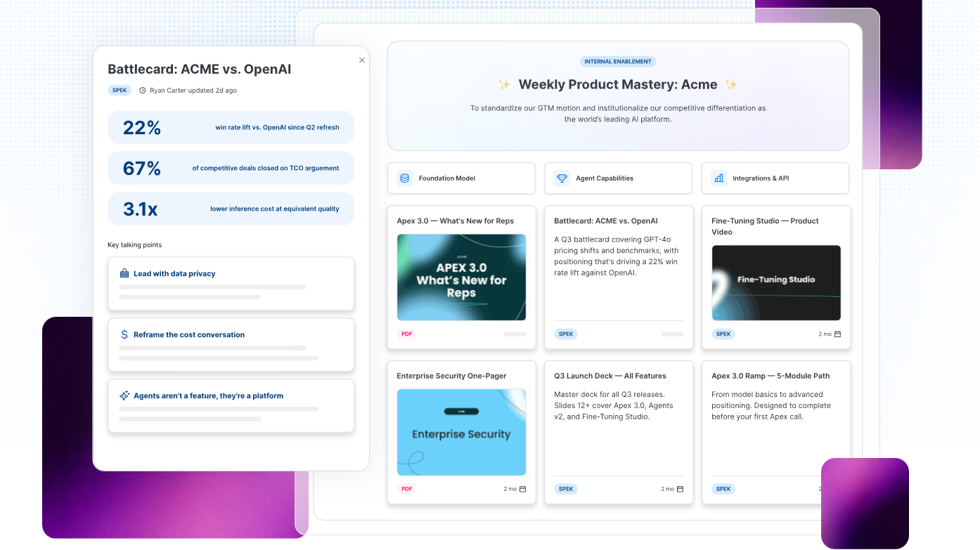Screen dimensions: 980x550
Task: Click SPEK tag on Q3 Launch Deck card
Action: click(566, 489)
